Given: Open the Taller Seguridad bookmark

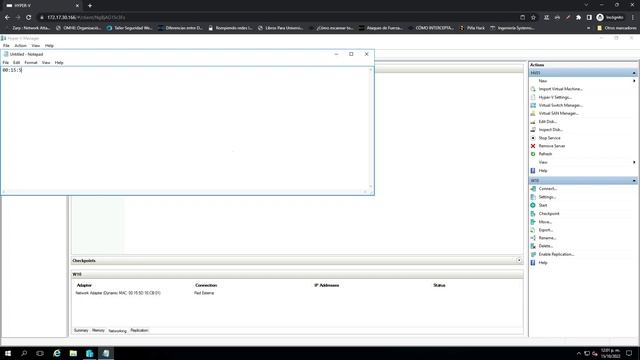Looking at the screenshot, I should [x=129, y=28].
